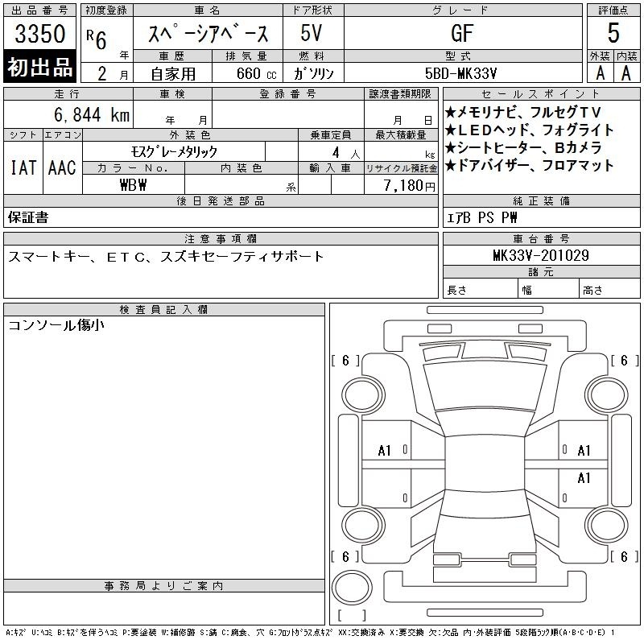Click the A1 mark on the left door

(385, 451)
